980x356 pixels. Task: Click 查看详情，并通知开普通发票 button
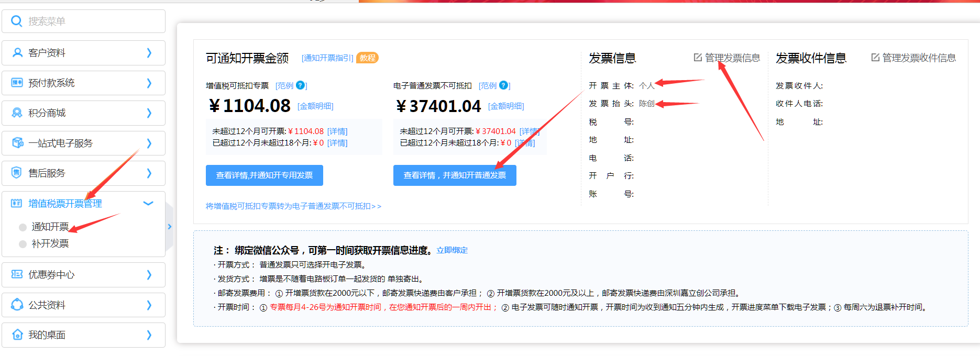[454, 175]
